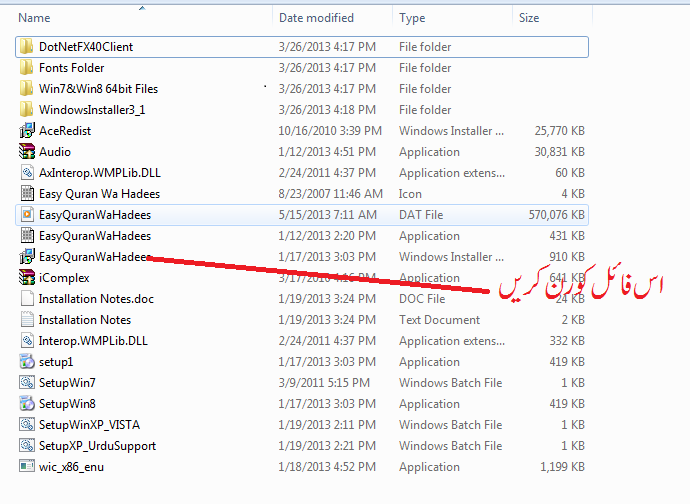Click the Interop.WMPLib.DLL gear file icon
The image size is (690, 504).
(x=27, y=341)
